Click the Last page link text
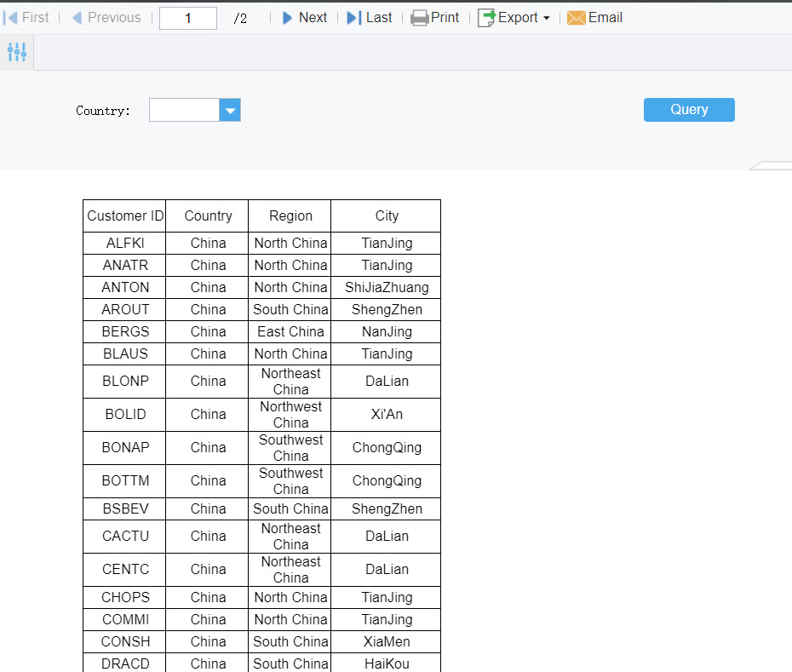792x672 pixels. click(378, 17)
